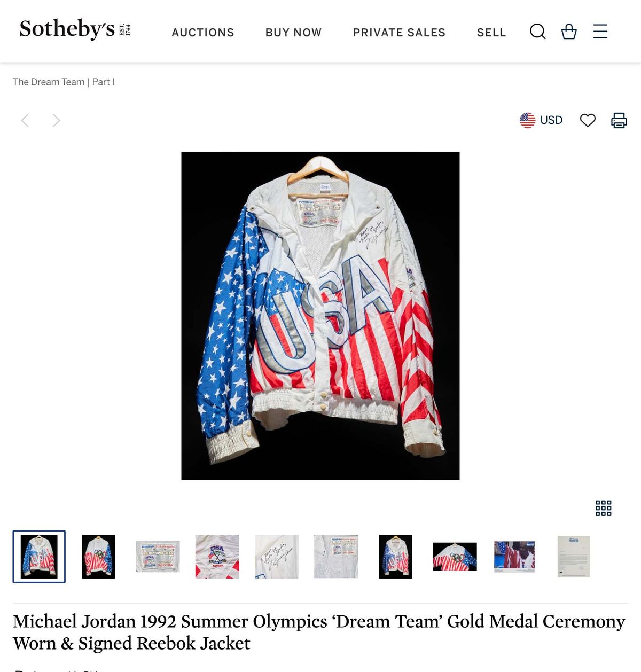The image size is (641, 672).
Task: Save lot with the heart icon
Action: 588,120
